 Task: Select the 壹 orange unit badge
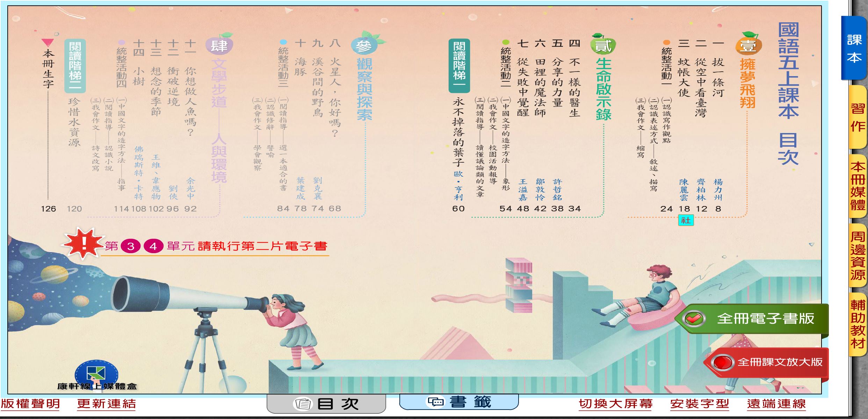point(748,44)
